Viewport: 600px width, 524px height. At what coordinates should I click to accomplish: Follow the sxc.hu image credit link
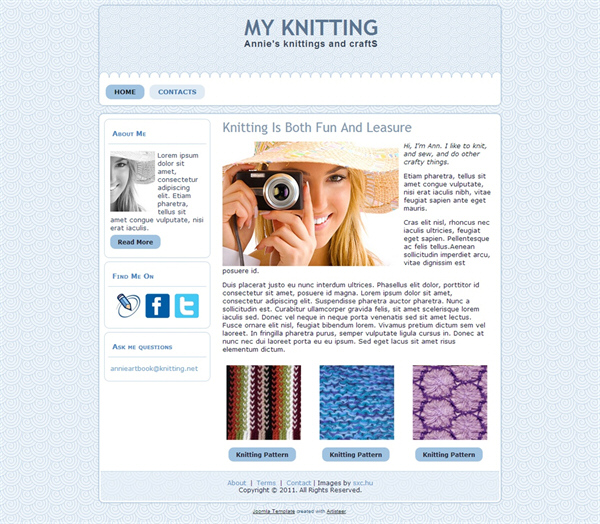(363, 483)
